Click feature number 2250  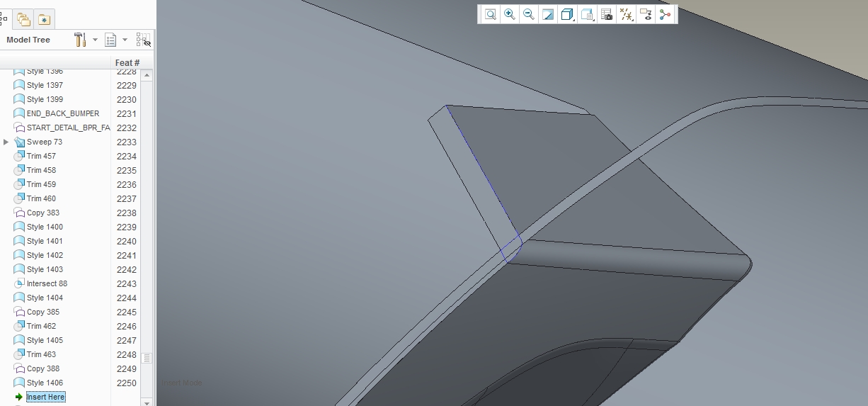[x=127, y=383]
